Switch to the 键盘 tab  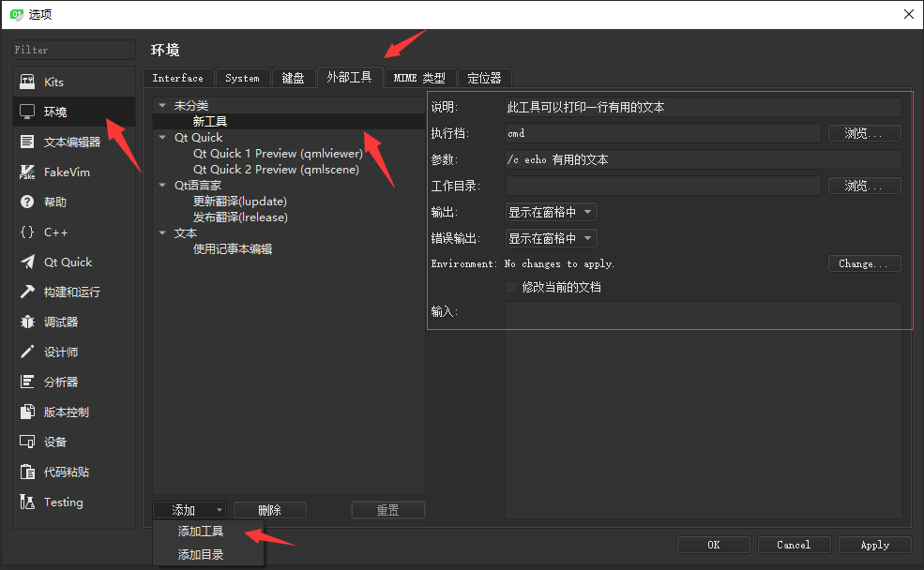click(293, 78)
